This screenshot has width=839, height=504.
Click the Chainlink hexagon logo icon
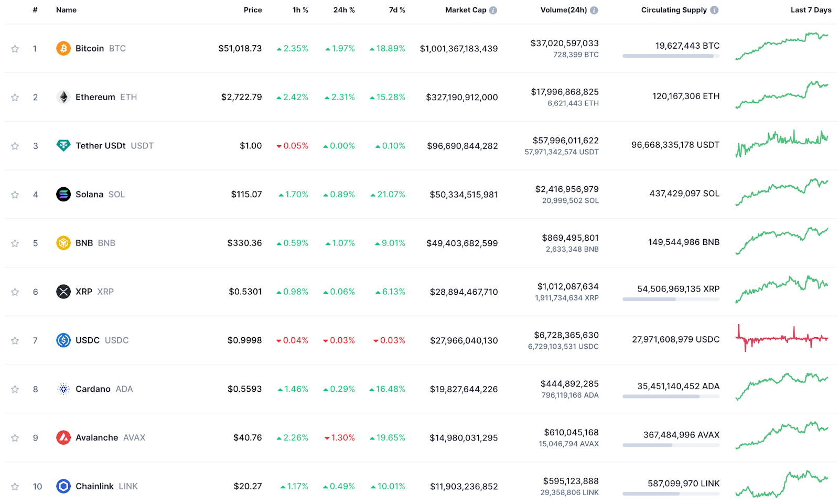coord(63,486)
